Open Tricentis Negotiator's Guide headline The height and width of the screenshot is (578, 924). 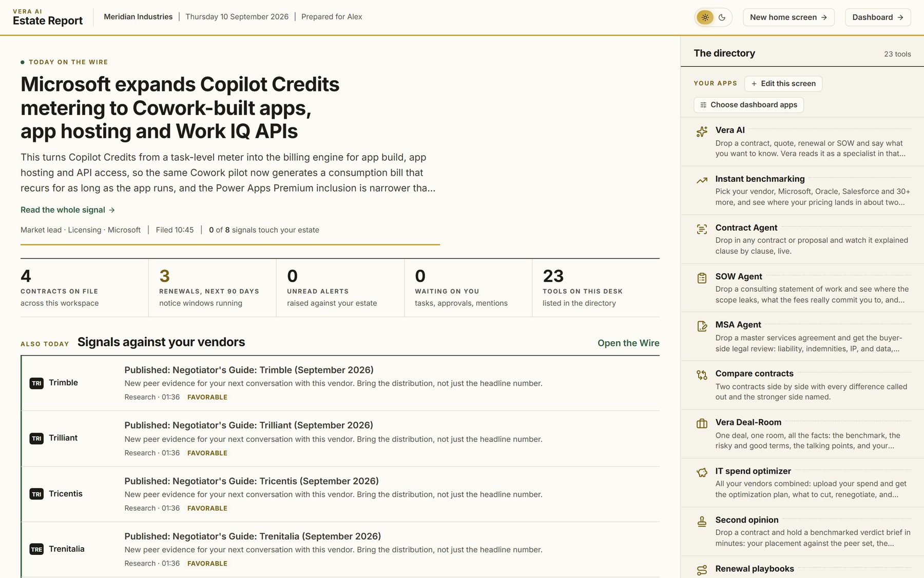tap(252, 481)
